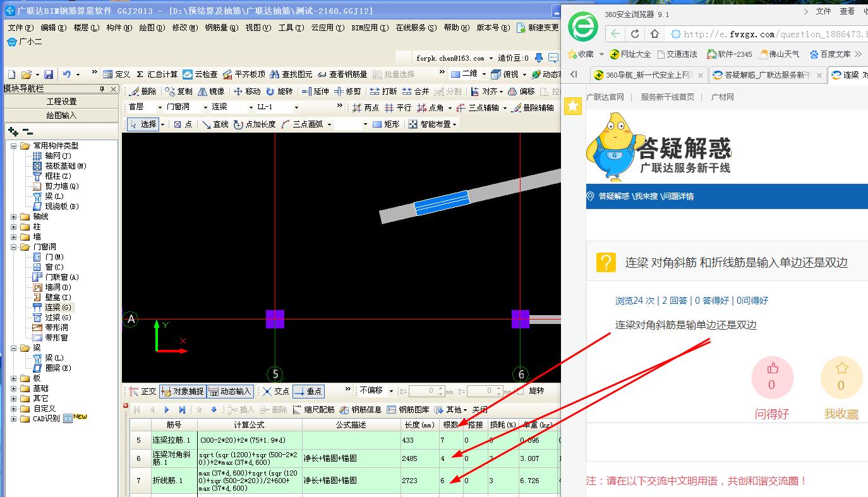Image resolution: width=868 pixels, height=497 pixels.
Task: Expand the 基础 tree node
Action: tap(14, 388)
